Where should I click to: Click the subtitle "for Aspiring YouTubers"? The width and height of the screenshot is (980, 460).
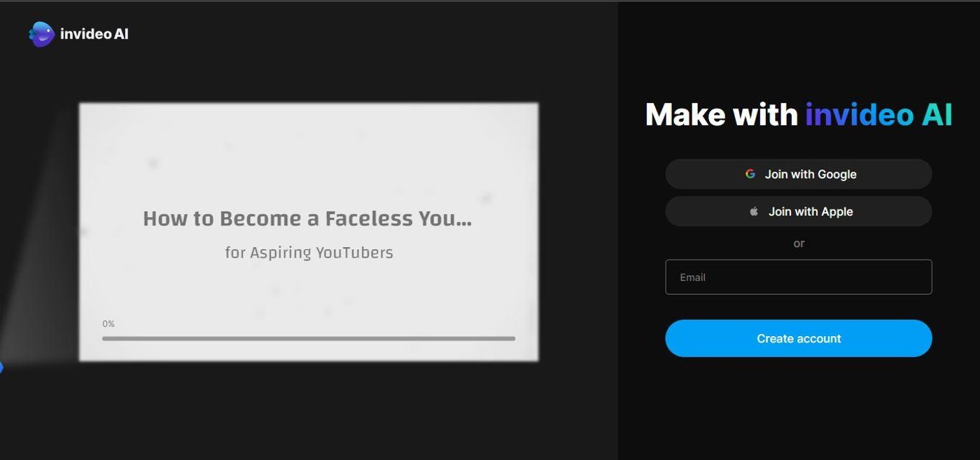click(x=308, y=252)
